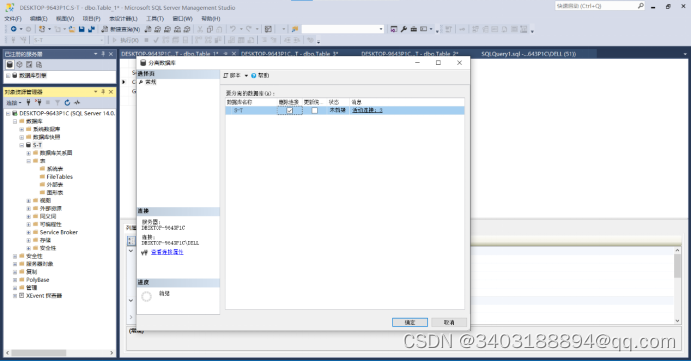Open the available databases combo box showing S-T
This screenshot has height=361, width=691.
point(68,40)
